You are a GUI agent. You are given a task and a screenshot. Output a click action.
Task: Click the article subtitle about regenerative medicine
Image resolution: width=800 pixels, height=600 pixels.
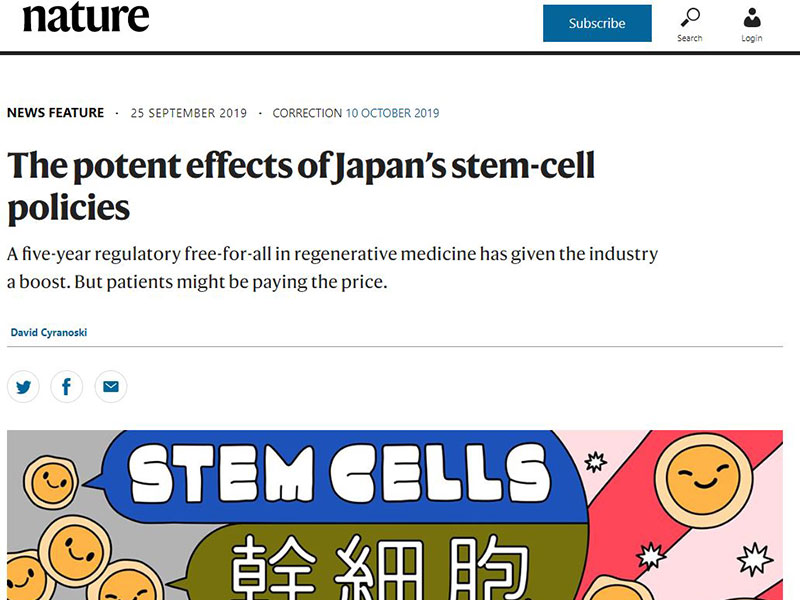(332, 268)
